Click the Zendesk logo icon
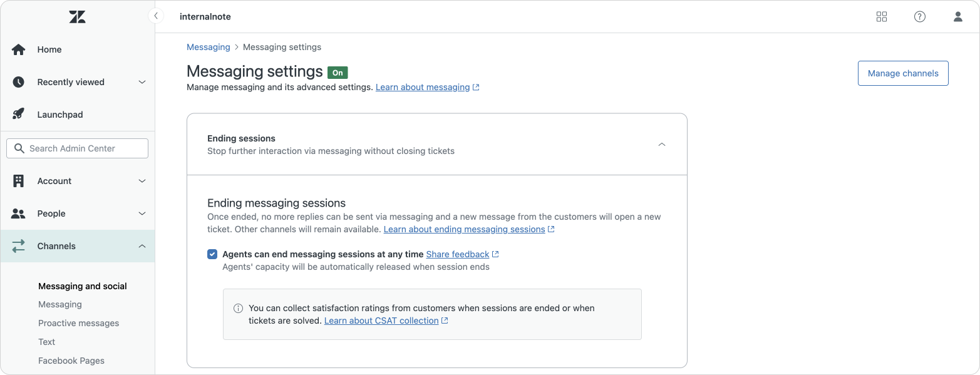The height and width of the screenshot is (375, 980). (77, 17)
